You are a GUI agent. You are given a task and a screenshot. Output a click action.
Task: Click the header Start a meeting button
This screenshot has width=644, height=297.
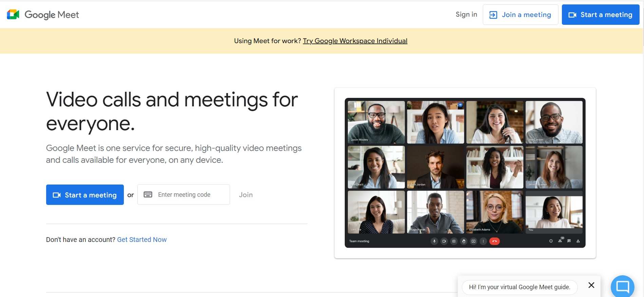(x=600, y=15)
